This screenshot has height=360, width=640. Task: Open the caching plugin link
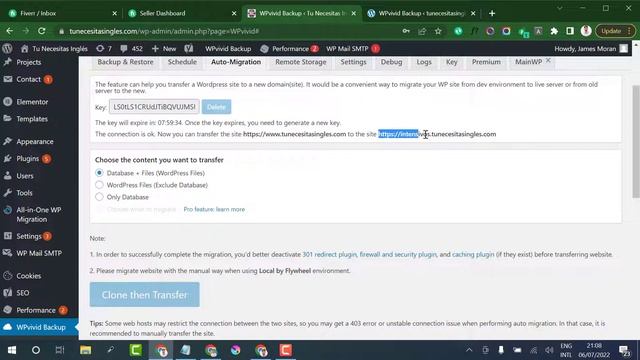coord(473,254)
